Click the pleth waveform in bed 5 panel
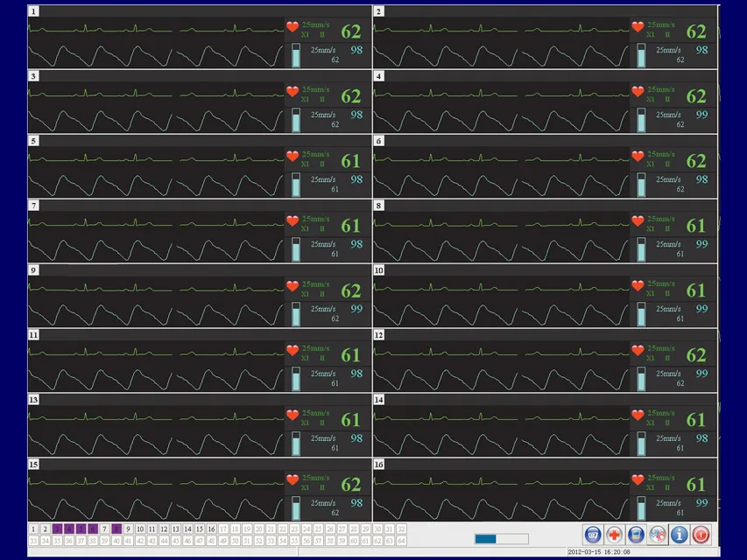The height and width of the screenshot is (560, 747). point(156,185)
